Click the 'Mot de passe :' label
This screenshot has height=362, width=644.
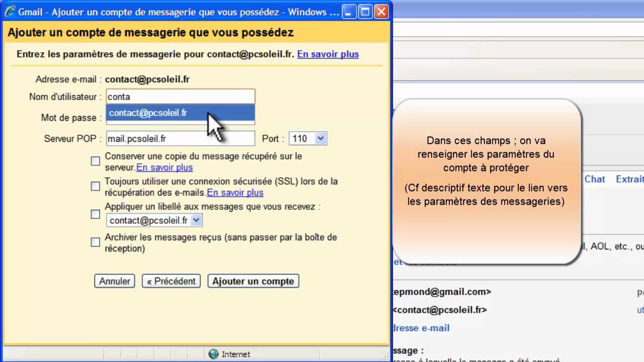[x=72, y=118]
